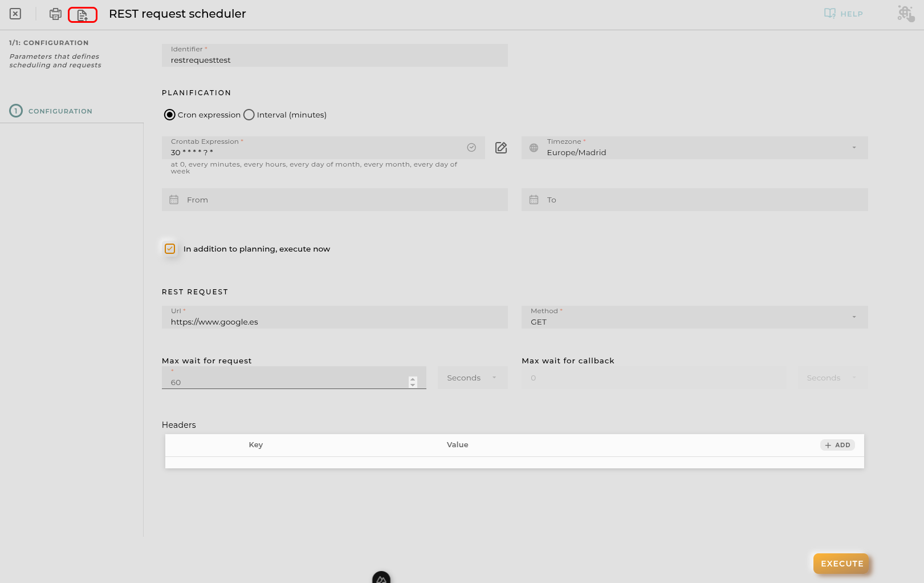Select the Cron expression radio button
Screen dimensions: 924x583
point(169,115)
